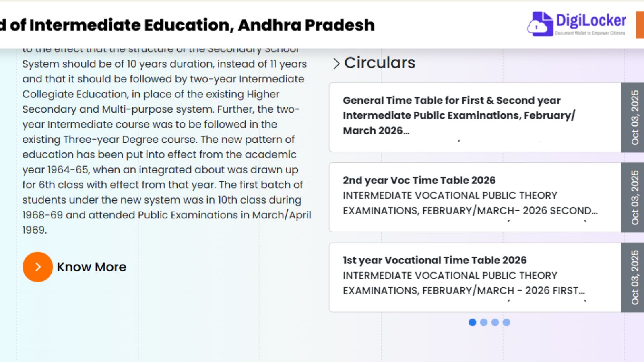Select the first carousel pagination dot
Viewport: 644px width, 362px height.
pyautogui.click(x=473, y=322)
